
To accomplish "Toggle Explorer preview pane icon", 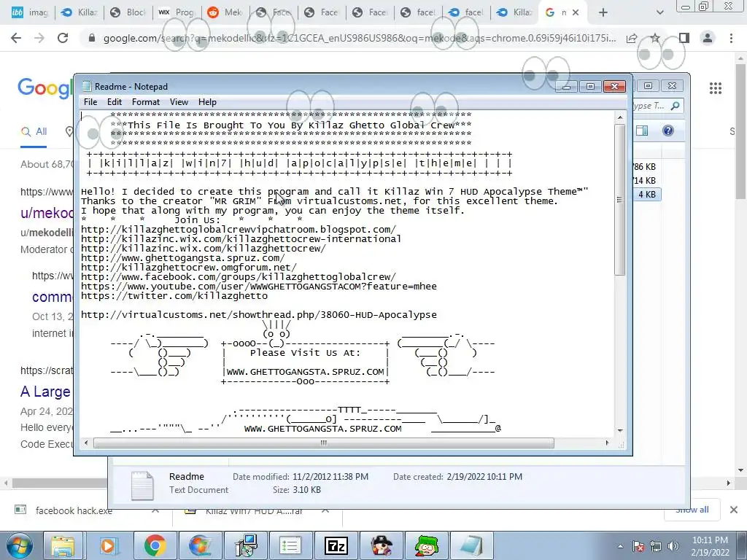I will [642, 131].
